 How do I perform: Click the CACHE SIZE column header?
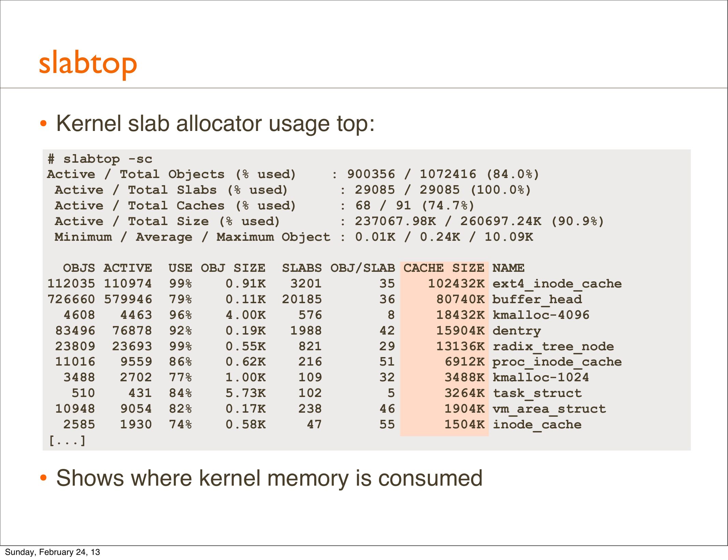pyautogui.click(x=443, y=268)
